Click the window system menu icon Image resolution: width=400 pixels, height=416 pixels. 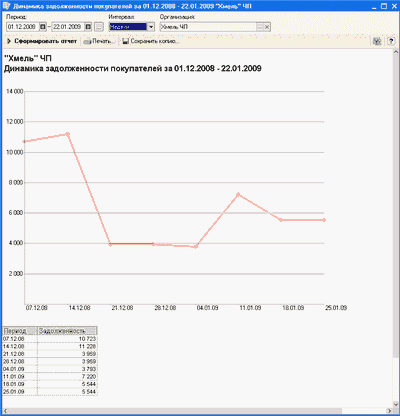(7, 6)
